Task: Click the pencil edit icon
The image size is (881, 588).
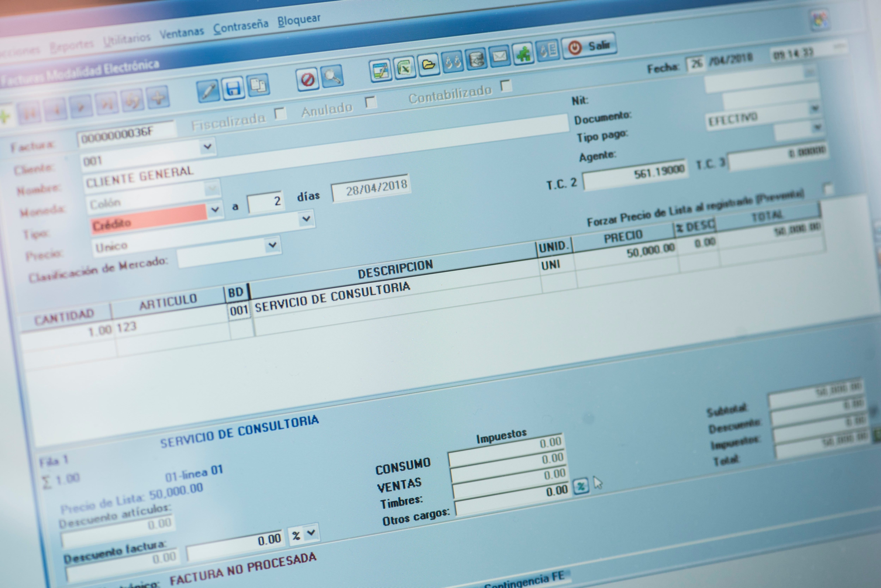Action: pos(208,91)
